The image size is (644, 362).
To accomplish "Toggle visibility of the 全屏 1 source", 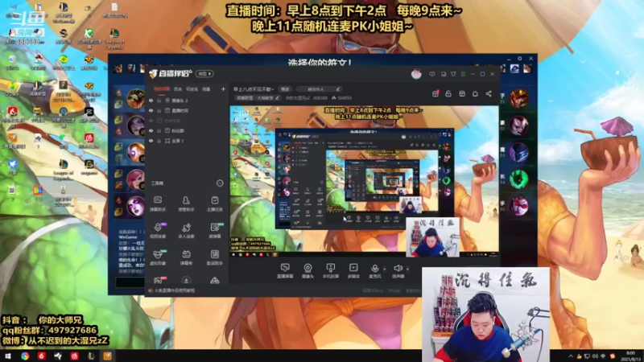I will [x=151, y=141].
